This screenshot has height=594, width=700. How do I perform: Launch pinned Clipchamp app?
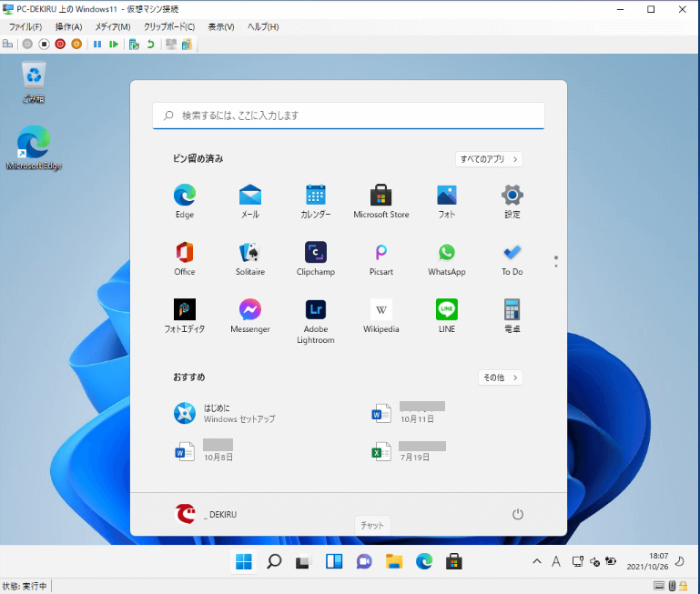[x=316, y=258]
